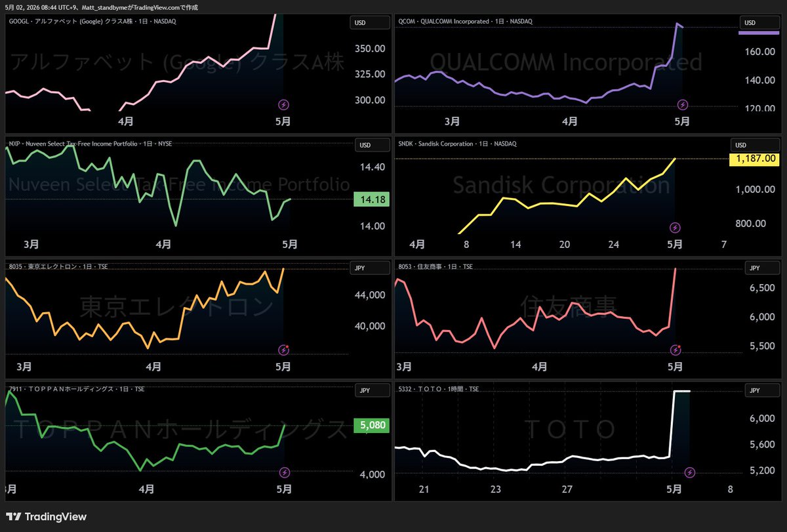The height and width of the screenshot is (532, 787).
Task: Click the yellow 1,187.00 price label
Action: coord(756,158)
